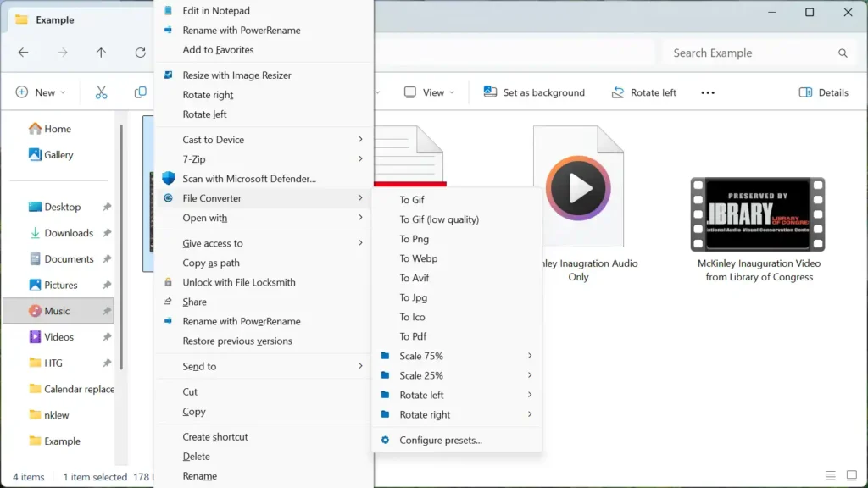Screen dimensions: 868x488
Task: Select the Cut icon in the toolbar
Action: click(x=101, y=91)
